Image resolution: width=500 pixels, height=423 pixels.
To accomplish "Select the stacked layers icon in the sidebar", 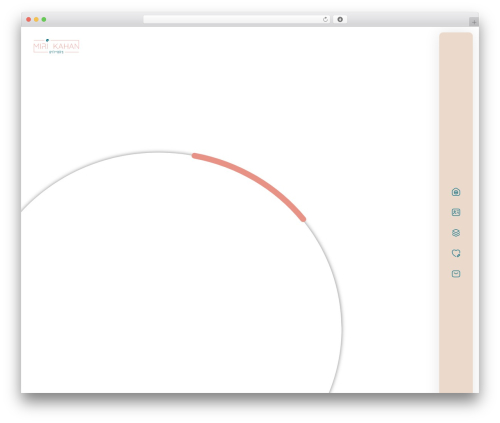I will click(x=456, y=233).
